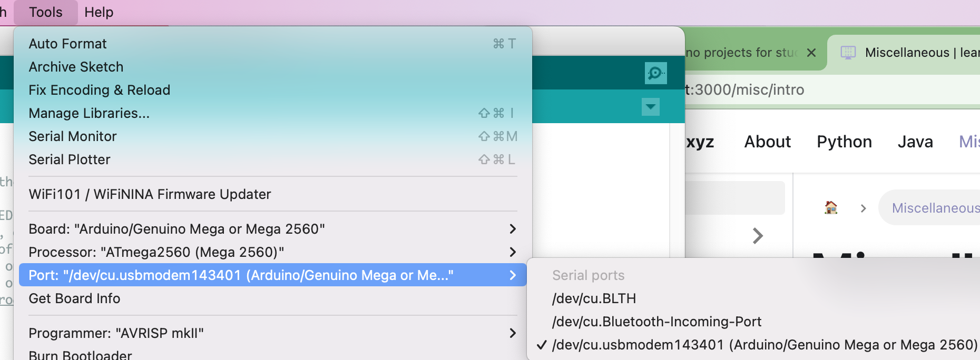Image resolution: width=980 pixels, height=360 pixels.
Task: Expand the sidebar chevron arrow
Action: [758, 236]
